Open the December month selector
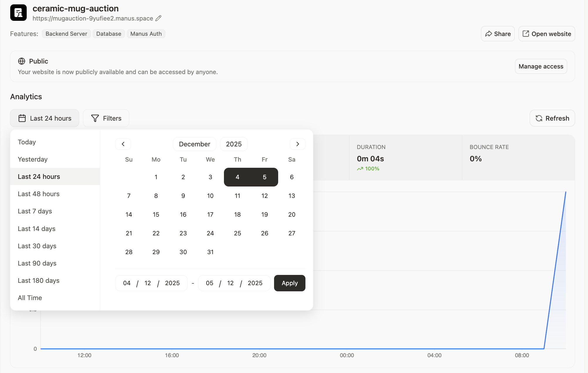Screen dimensions: 588x373 tap(194, 144)
